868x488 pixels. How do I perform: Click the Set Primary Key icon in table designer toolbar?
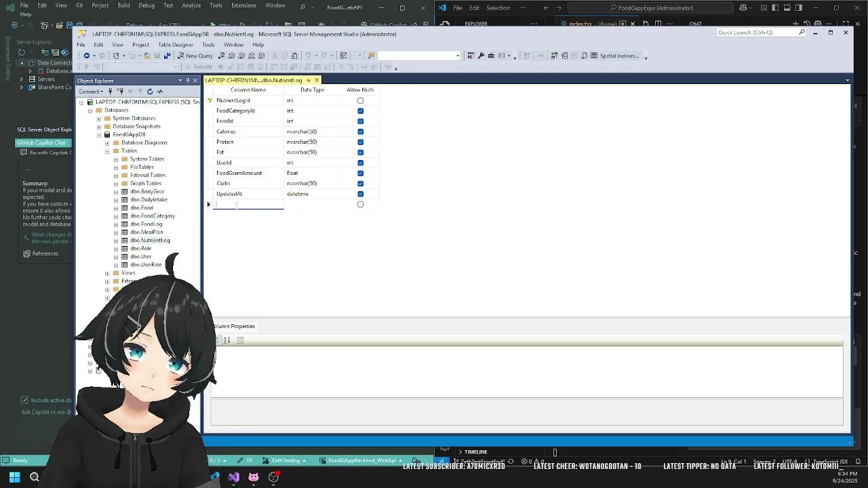tap(540, 56)
